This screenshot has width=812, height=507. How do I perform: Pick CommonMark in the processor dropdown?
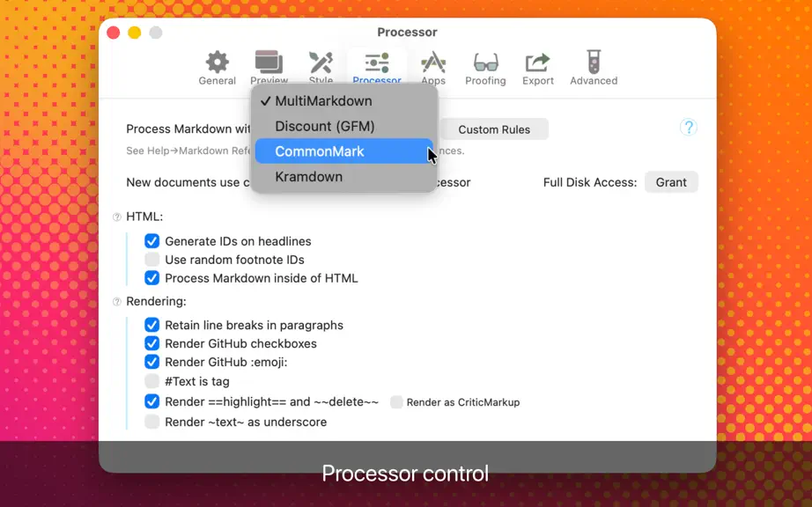(x=343, y=151)
